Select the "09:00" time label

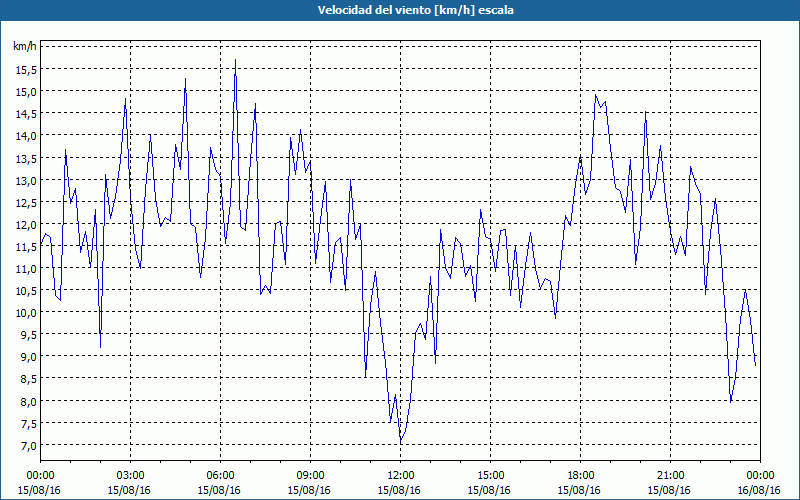pos(310,476)
